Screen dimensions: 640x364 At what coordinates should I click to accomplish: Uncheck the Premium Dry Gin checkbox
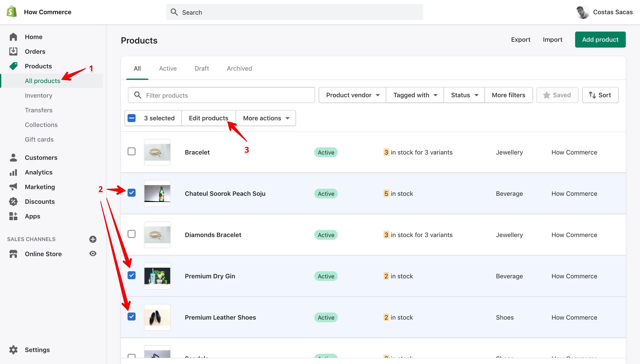(x=132, y=275)
